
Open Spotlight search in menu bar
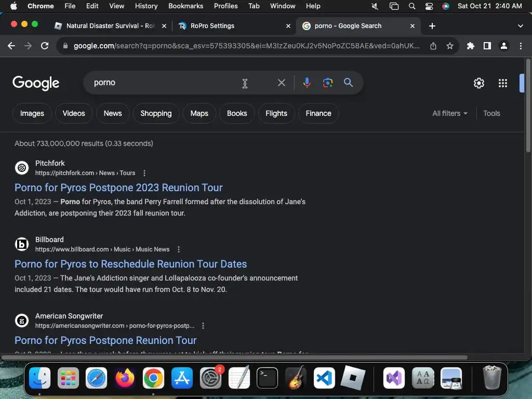coord(412,6)
